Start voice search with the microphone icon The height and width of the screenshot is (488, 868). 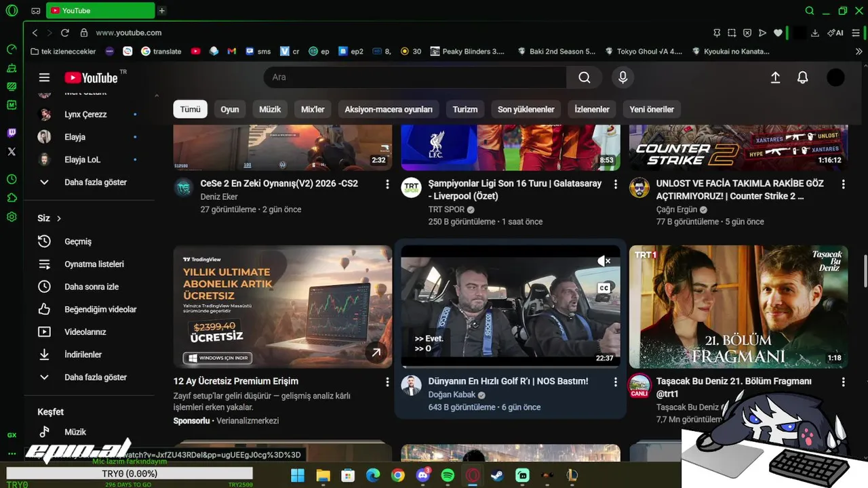pos(623,77)
